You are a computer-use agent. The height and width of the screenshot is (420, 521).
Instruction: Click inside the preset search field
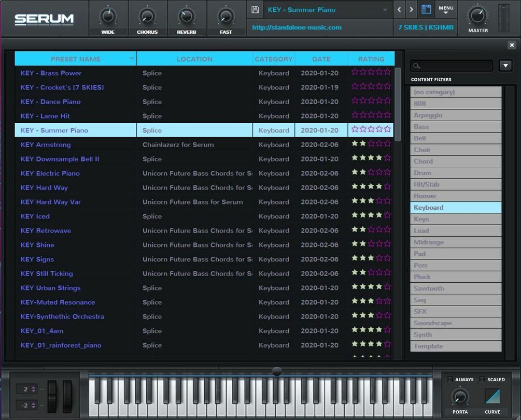[x=452, y=66]
